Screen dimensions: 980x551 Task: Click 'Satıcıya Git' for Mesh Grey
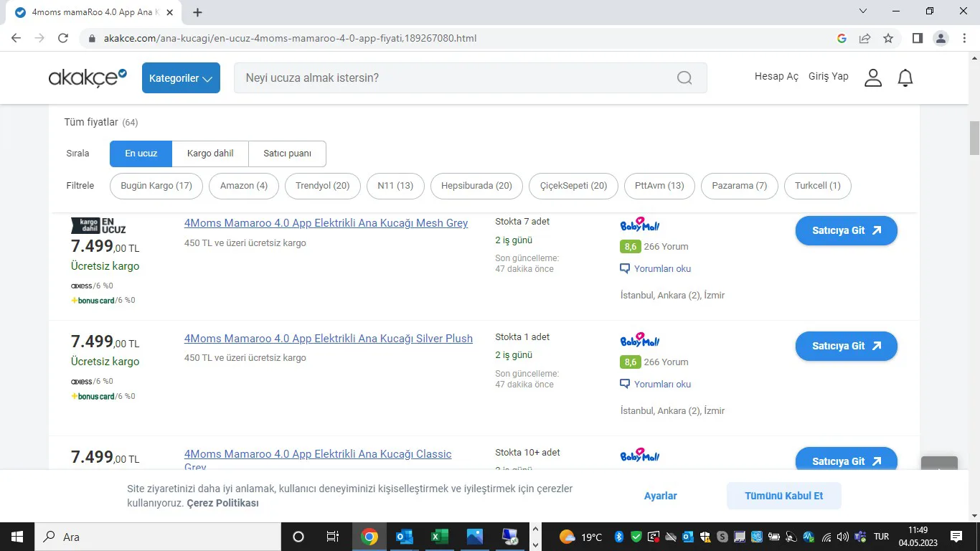[x=847, y=231]
